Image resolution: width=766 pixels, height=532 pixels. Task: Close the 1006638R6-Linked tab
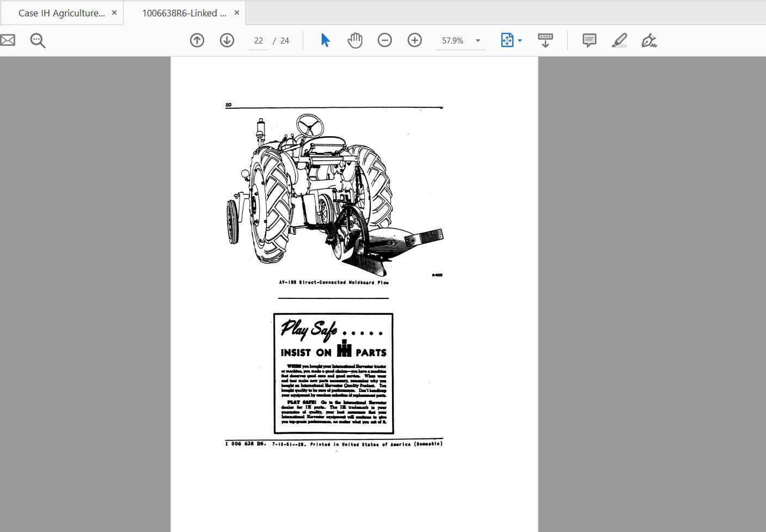[237, 13]
